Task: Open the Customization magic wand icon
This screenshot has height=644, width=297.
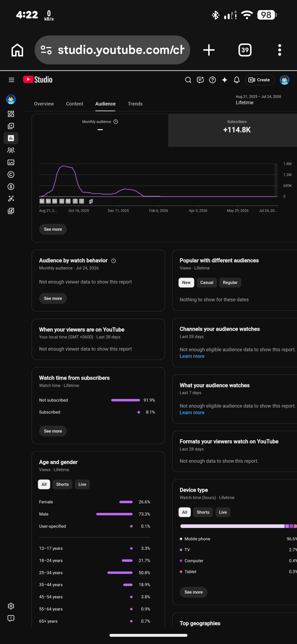Action: click(x=11, y=199)
